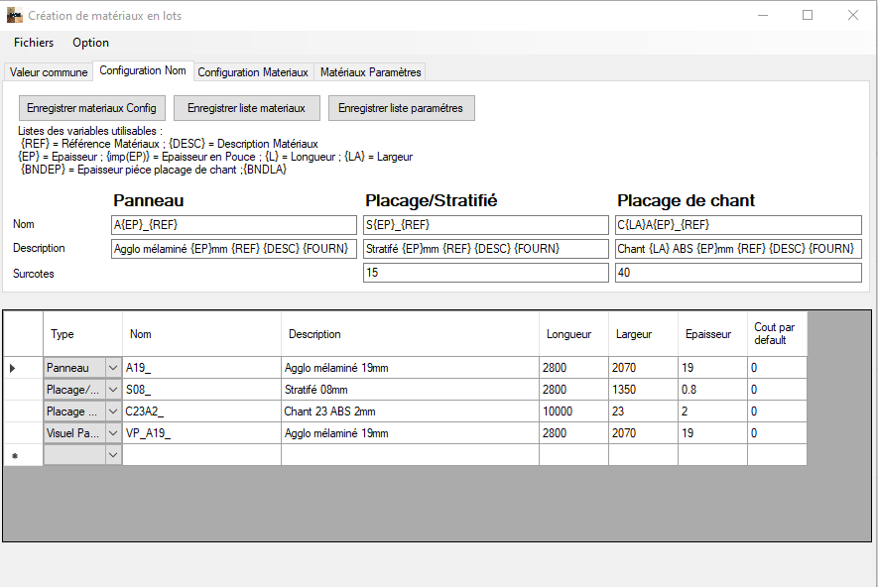The width and height of the screenshot is (878, 588).
Task: Open the Option menu
Action: coord(90,43)
